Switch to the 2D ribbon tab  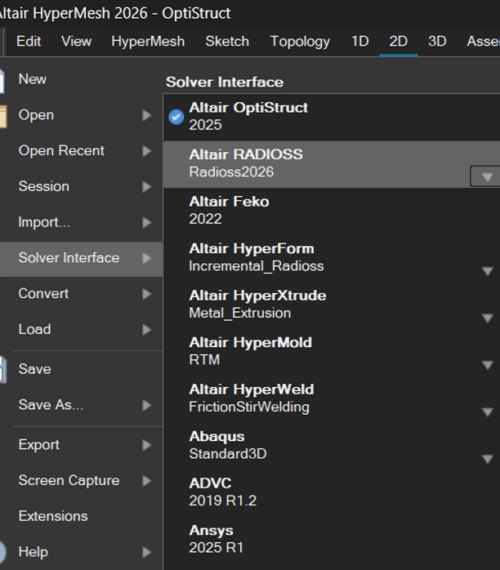tap(398, 41)
